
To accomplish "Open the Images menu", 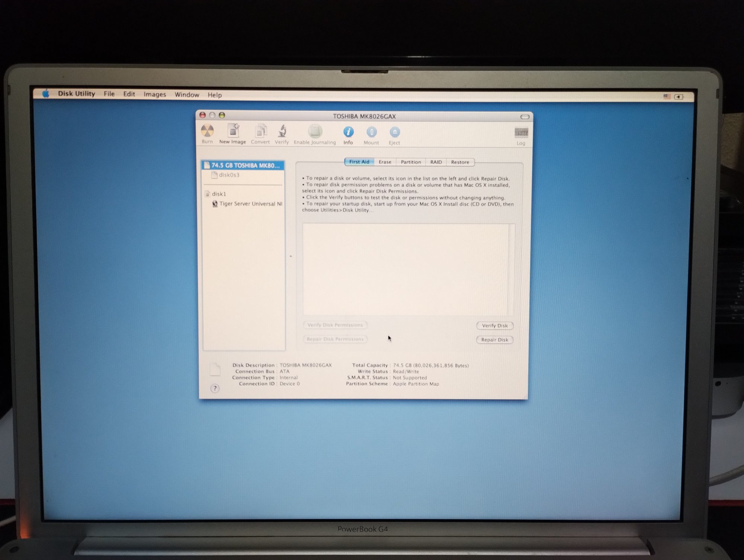I will [x=155, y=95].
